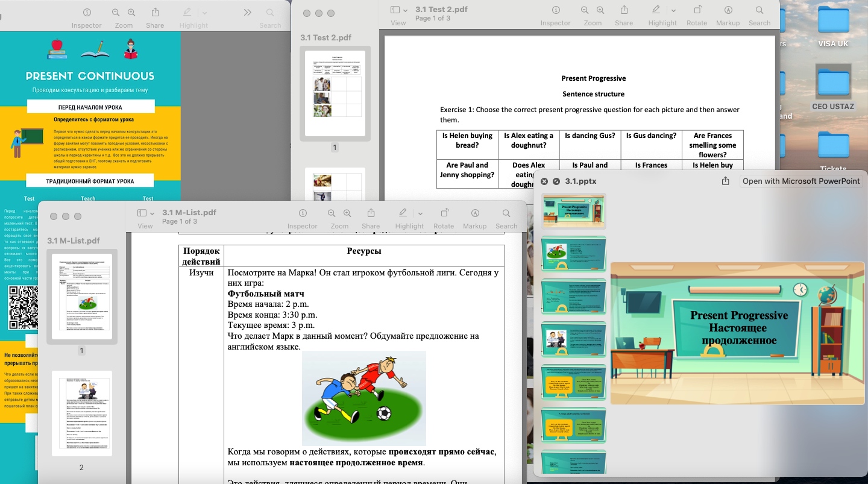Open Inspector in the 3.1 Test 2.pdf window

tap(555, 11)
